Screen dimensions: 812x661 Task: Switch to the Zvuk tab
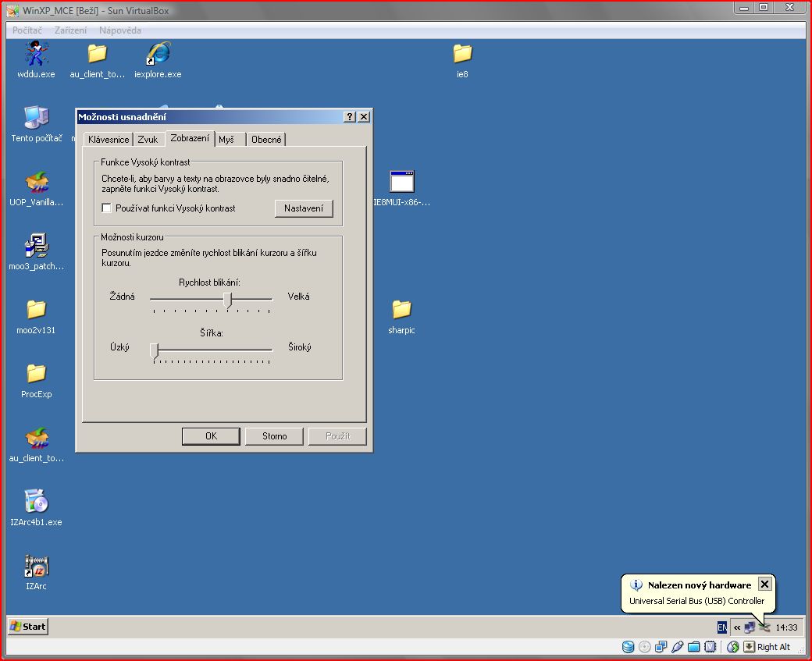pyautogui.click(x=148, y=139)
